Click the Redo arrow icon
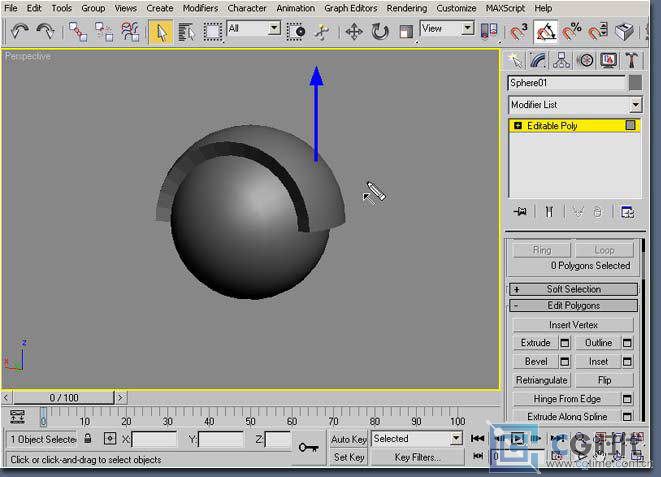The height and width of the screenshot is (477, 661). pyautogui.click(x=45, y=31)
